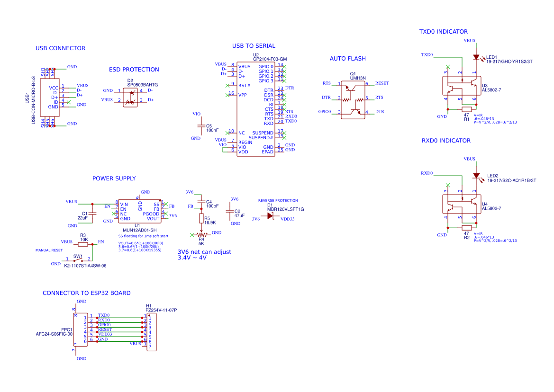This screenshot has width=554, height=392.
Task: Click the LED1 diode symbol
Action: tap(476, 57)
